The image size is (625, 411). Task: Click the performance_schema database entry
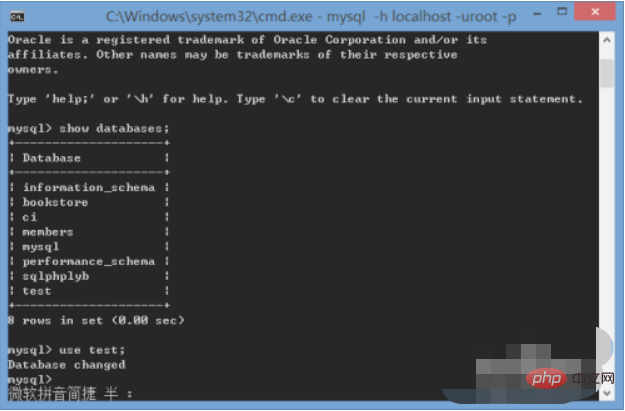[x=88, y=262]
